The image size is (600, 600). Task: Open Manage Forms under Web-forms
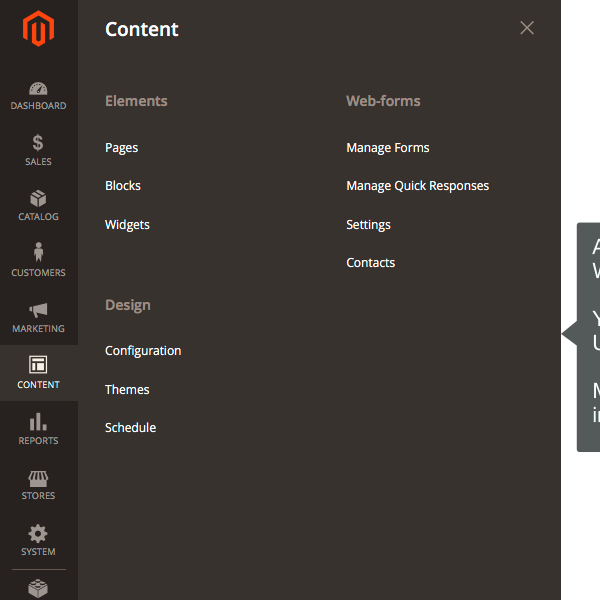click(x=388, y=148)
